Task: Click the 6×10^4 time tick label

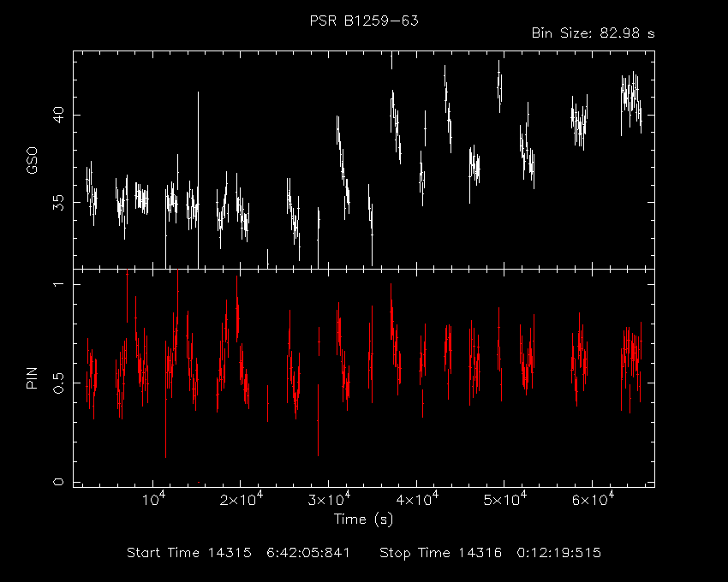Action: point(593,499)
